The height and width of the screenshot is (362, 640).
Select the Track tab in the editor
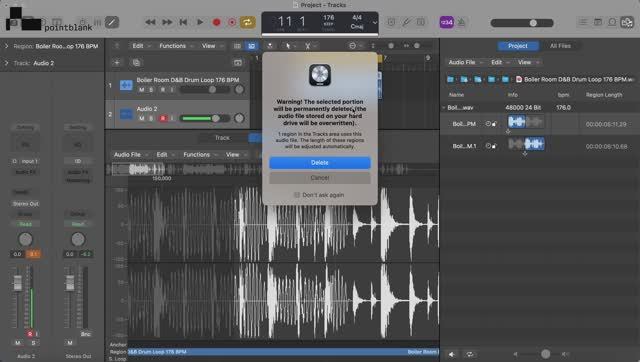[x=222, y=138]
